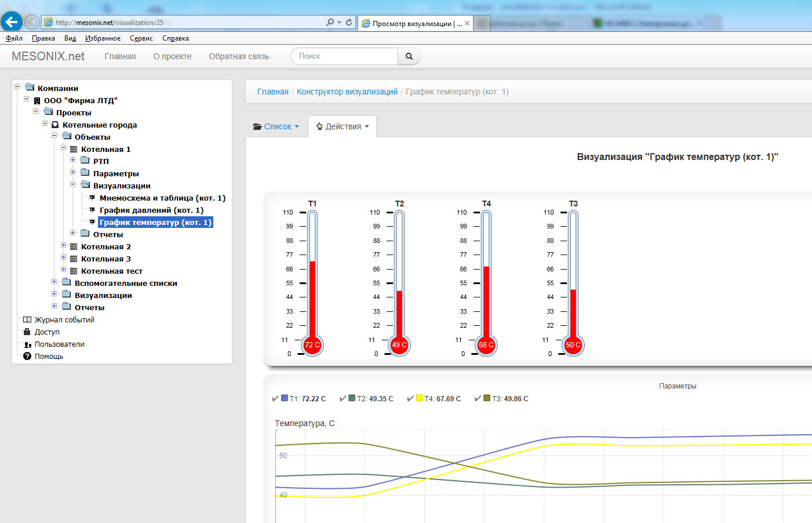Click the ООО "Фирма ЛТД" building icon

click(x=37, y=100)
